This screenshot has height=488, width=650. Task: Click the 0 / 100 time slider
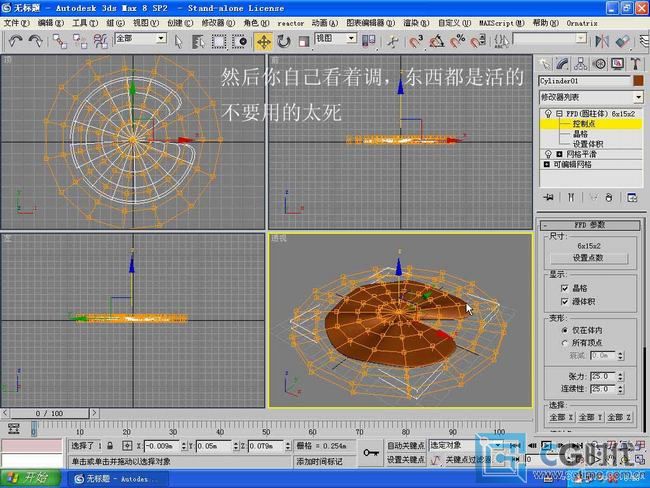[x=49, y=413]
